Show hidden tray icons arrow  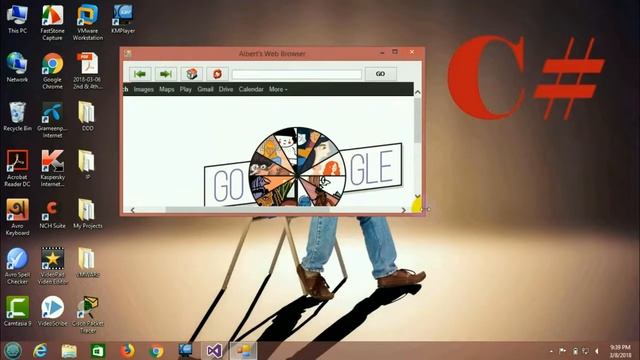pyautogui.click(x=551, y=351)
